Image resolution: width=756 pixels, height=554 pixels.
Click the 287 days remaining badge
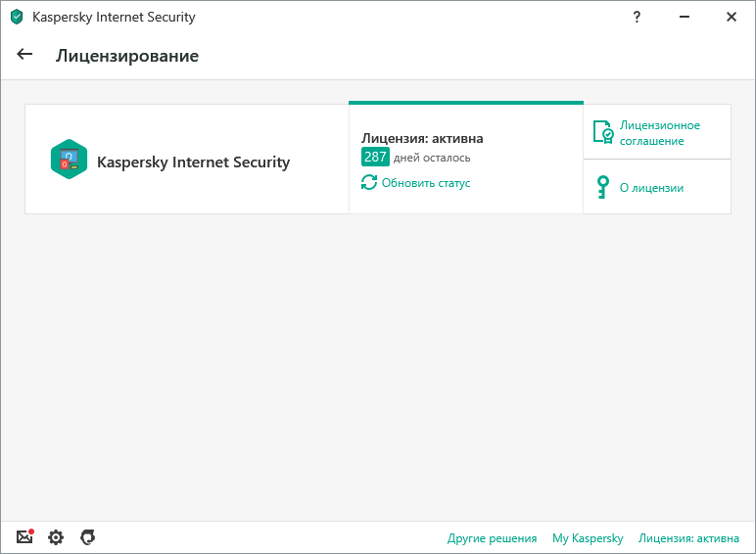point(375,158)
